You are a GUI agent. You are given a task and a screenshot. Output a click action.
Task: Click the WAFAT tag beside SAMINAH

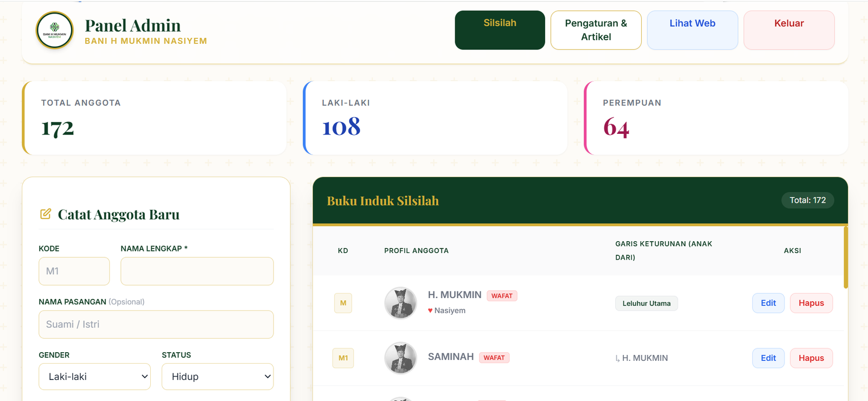[x=494, y=358]
